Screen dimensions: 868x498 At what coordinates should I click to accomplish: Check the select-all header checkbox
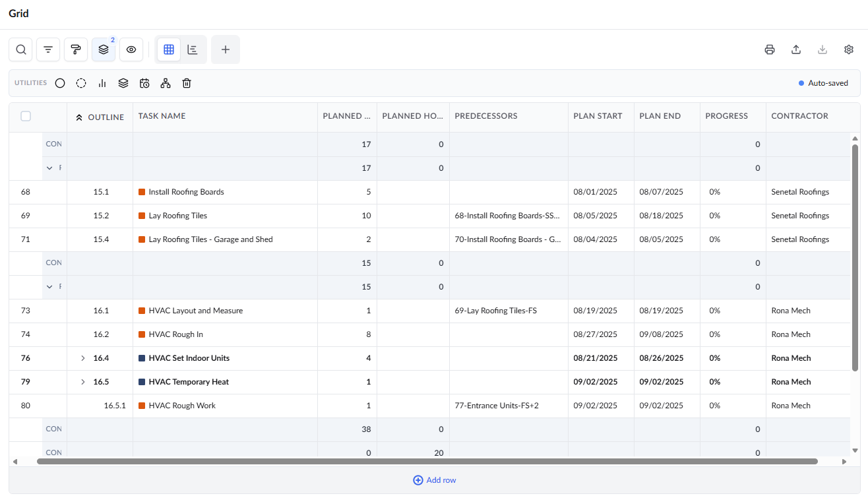[x=26, y=116]
